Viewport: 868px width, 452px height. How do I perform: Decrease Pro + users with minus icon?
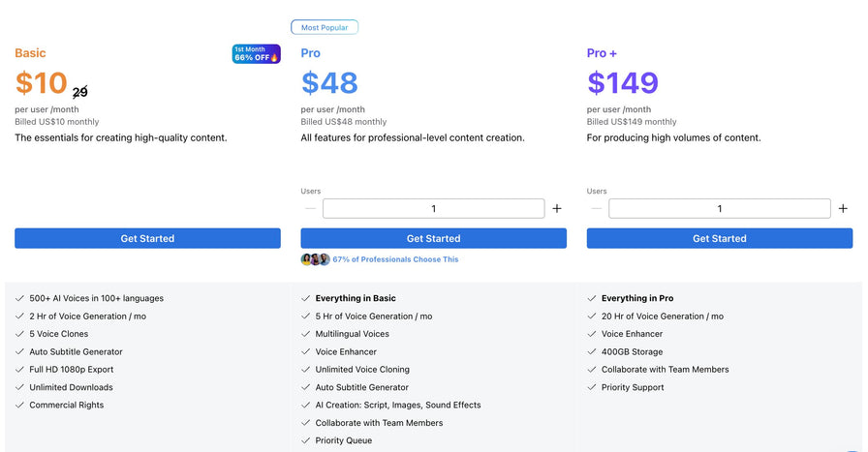tap(596, 208)
